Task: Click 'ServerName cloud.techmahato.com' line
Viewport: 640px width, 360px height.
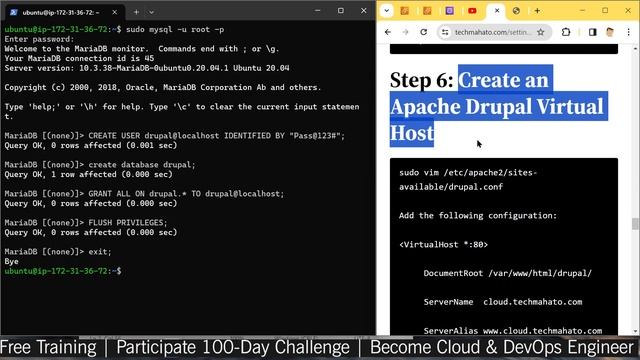Action: (x=503, y=302)
